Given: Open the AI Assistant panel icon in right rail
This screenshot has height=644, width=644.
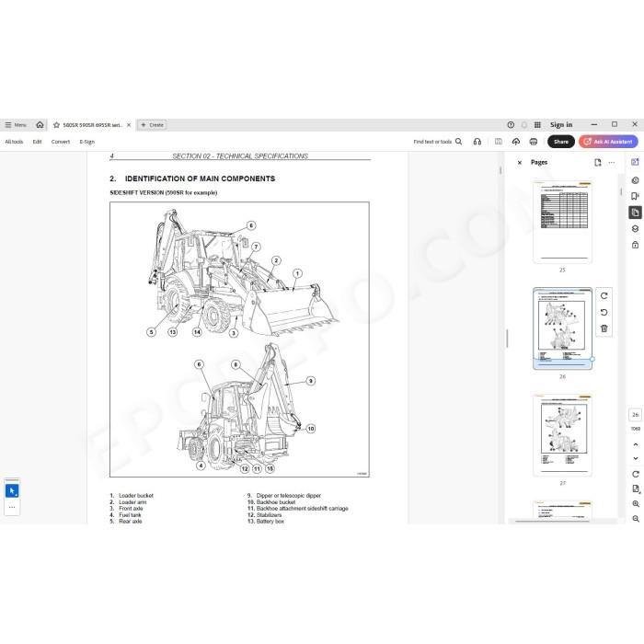Looking at the screenshot, I should coord(635,162).
